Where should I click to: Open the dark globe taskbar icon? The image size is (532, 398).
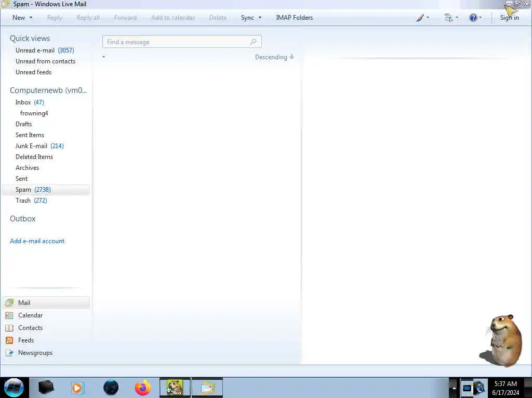111,388
